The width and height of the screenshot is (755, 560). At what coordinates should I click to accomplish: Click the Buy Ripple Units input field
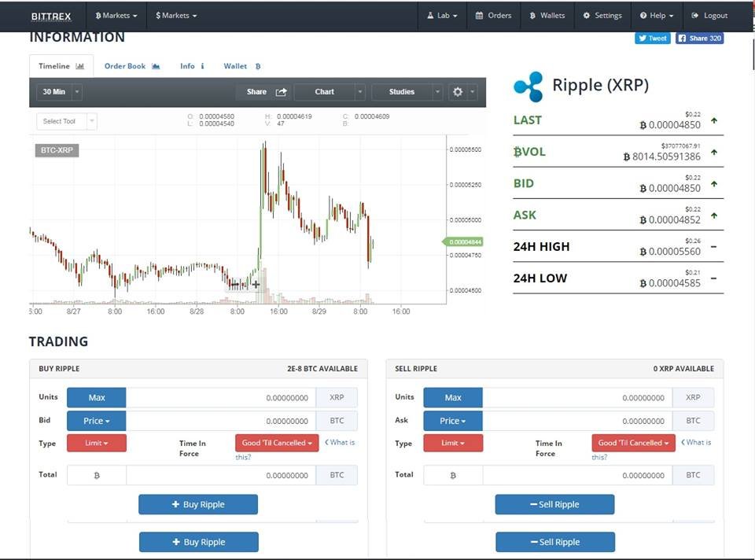click(x=220, y=398)
